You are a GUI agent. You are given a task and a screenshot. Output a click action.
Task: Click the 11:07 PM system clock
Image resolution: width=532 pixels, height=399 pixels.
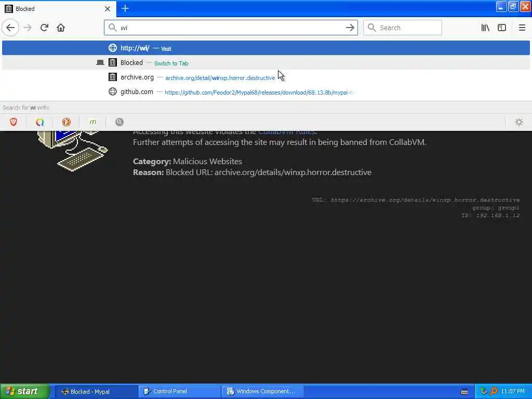(x=513, y=392)
